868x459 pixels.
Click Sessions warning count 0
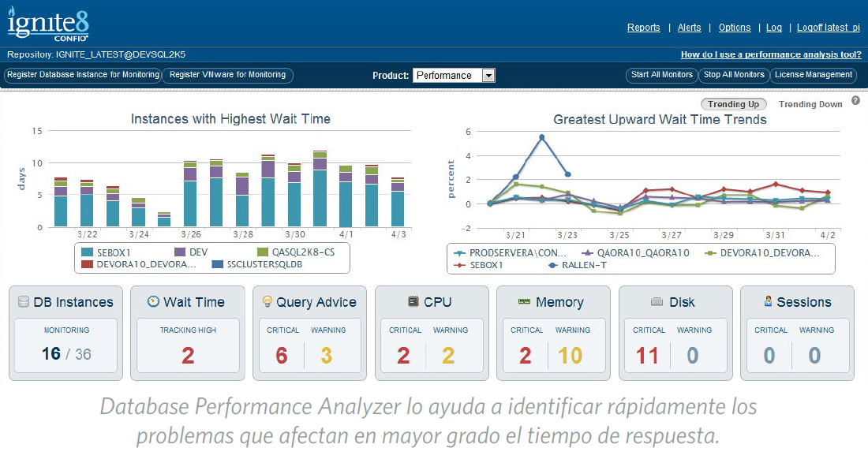[x=814, y=356]
